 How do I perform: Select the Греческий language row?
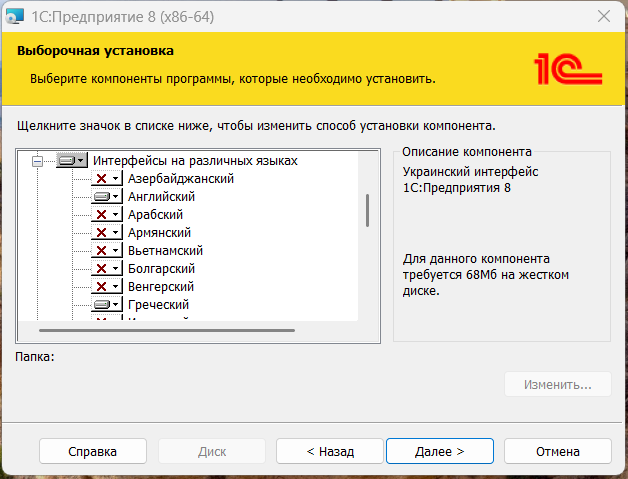[x=159, y=305]
